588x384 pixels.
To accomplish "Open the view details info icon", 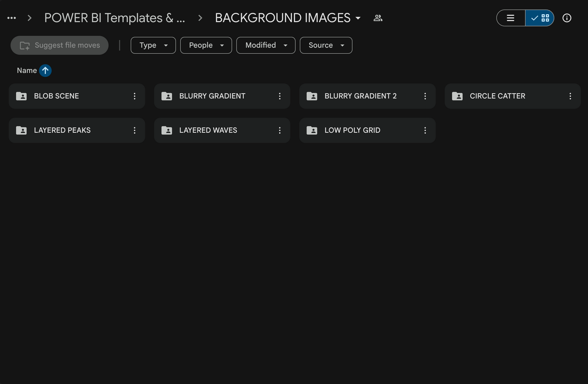I will pyautogui.click(x=567, y=18).
